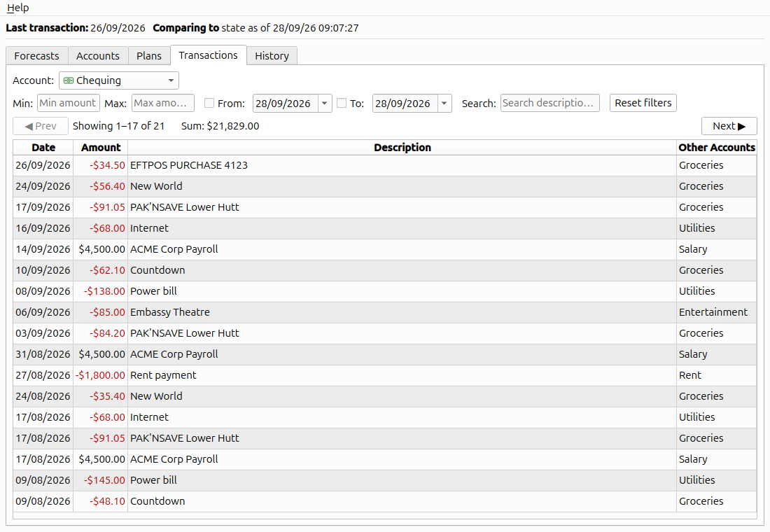This screenshot has width=770, height=532.
Task: Open the Plans tab
Action: coord(149,56)
